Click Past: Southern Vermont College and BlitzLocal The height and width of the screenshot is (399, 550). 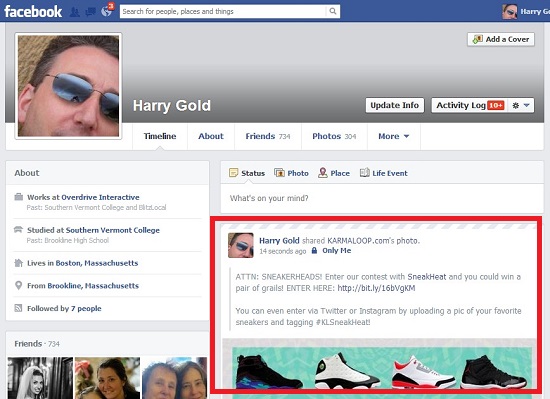(x=96, y=208)
